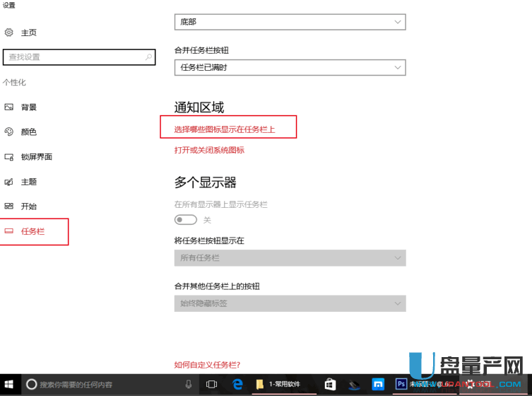Toggle 在所有显示器上显示任务栏 switch

[x=185, y=220]
